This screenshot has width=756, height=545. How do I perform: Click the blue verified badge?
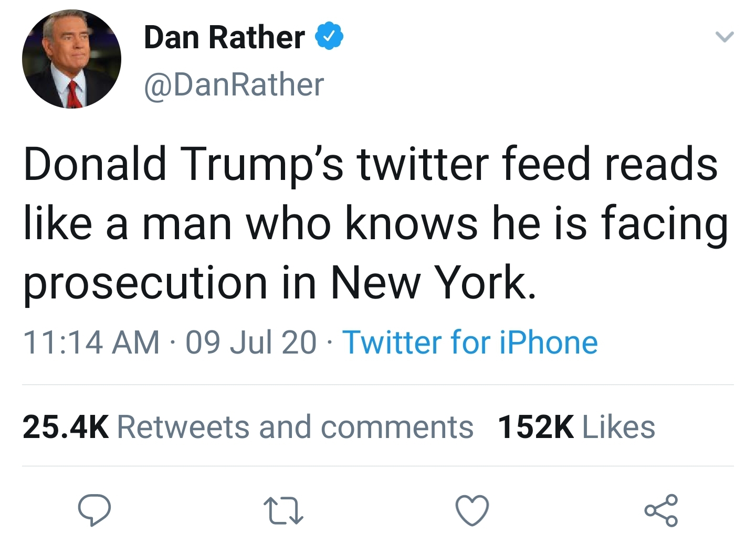point(329,37)
